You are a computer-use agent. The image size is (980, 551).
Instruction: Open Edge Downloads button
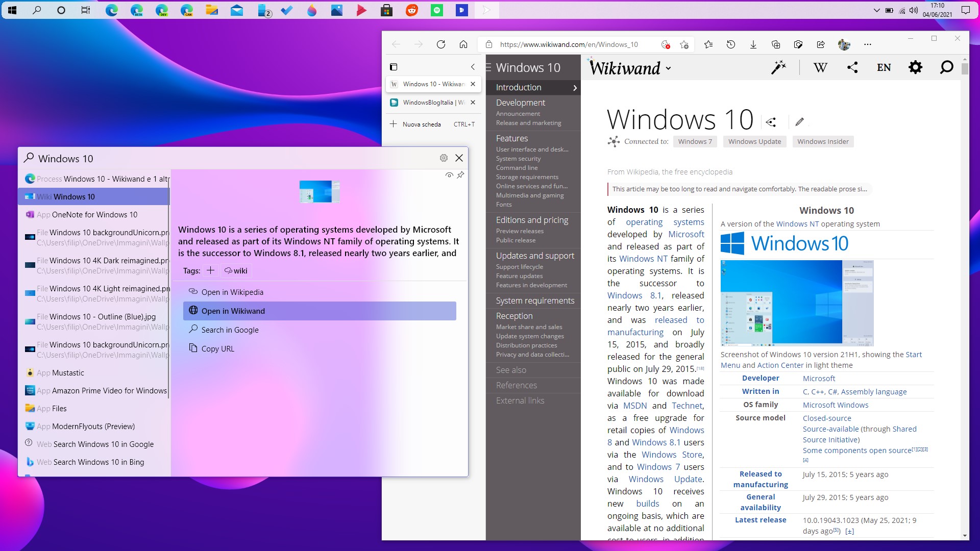pos(753,44)
